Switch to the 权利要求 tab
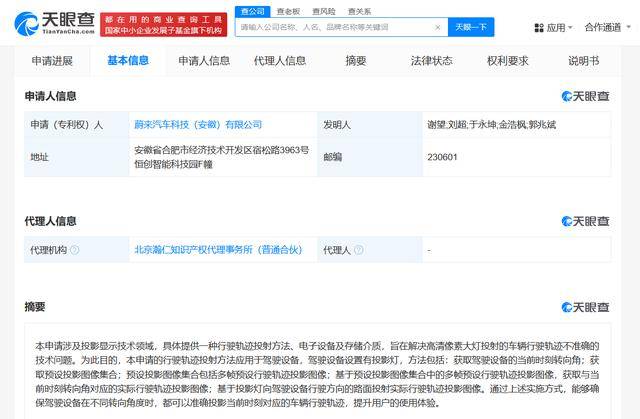Screen dimensions: 640x419 507,61
